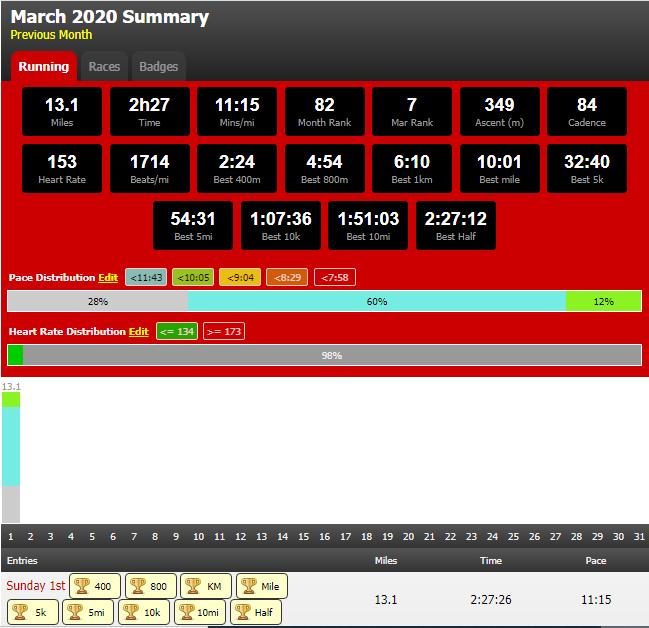This screenshot has width=649, height=628.
Task: Click the <= 134 heart rate swatch
Action: [177, 332]
